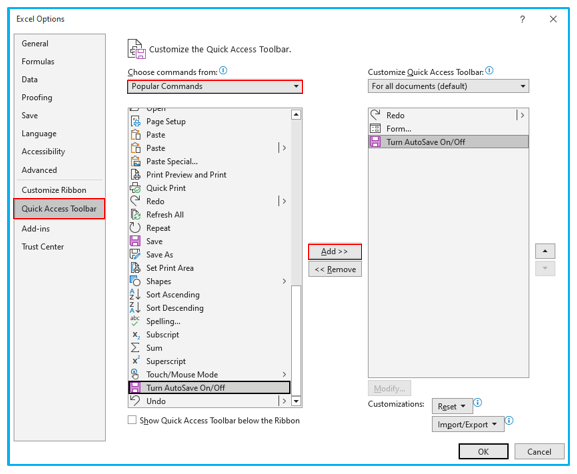Click the Page Setup command icon
Viewport: 577px width, 474px height.
coord(135,121)
